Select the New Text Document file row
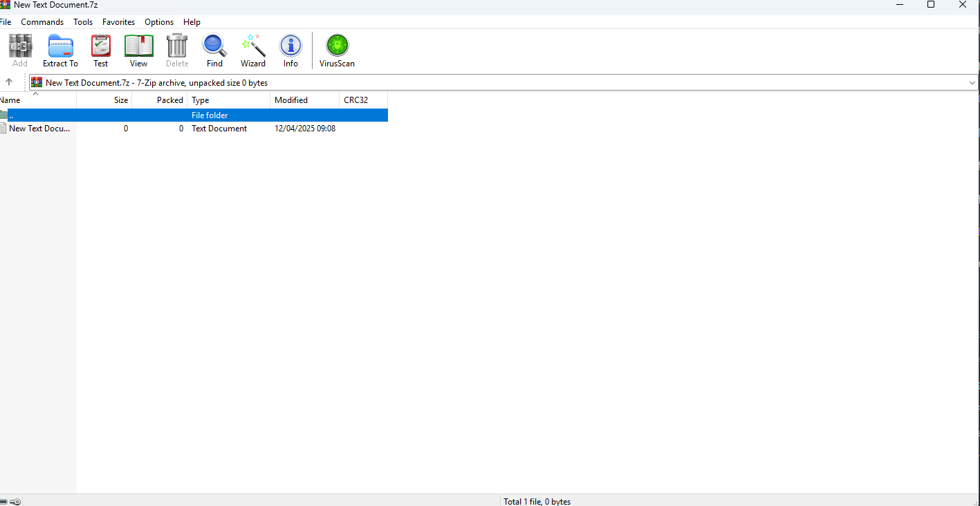The width and height of the screenshot is (980, 506). pos(39,129)
